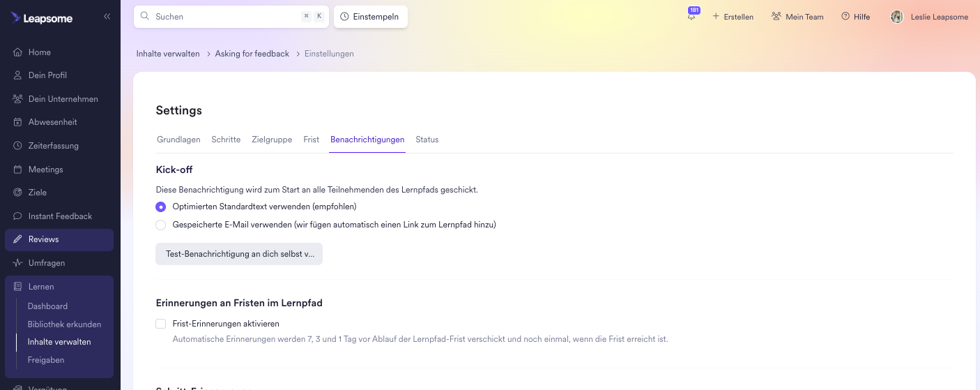Switch to the Zielgruppe tab
This screenshot has height=390, width=980.
pyautogui.click(x=272, y=140)
